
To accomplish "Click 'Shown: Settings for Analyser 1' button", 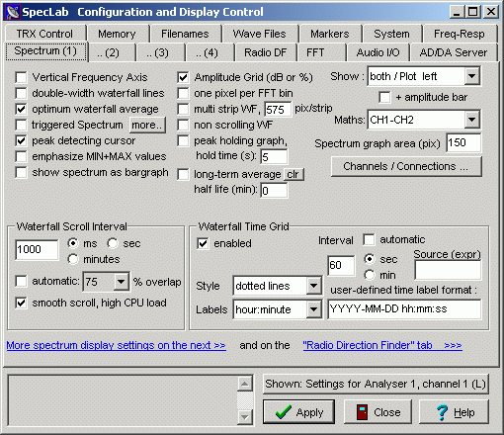I will tap(376, 384).
